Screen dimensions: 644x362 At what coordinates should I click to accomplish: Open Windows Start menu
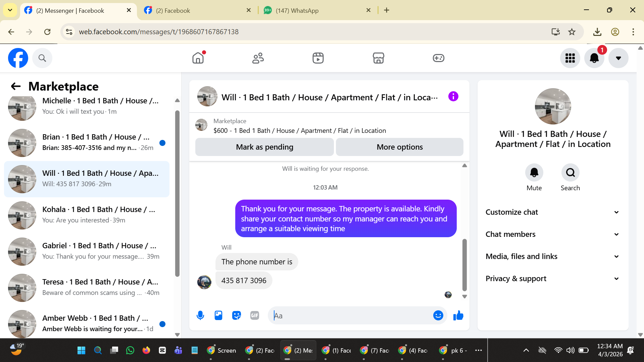(x=81, y=350)
